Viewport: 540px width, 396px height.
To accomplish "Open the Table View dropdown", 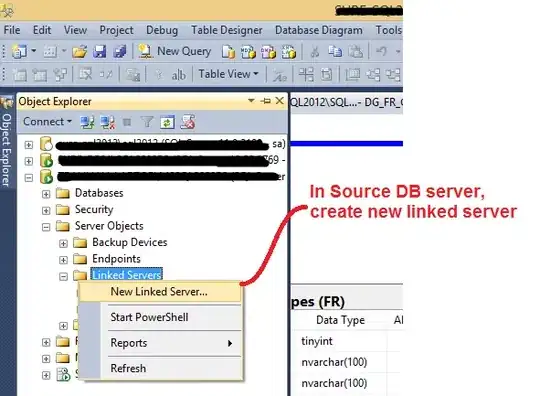I will coord(228,74).
